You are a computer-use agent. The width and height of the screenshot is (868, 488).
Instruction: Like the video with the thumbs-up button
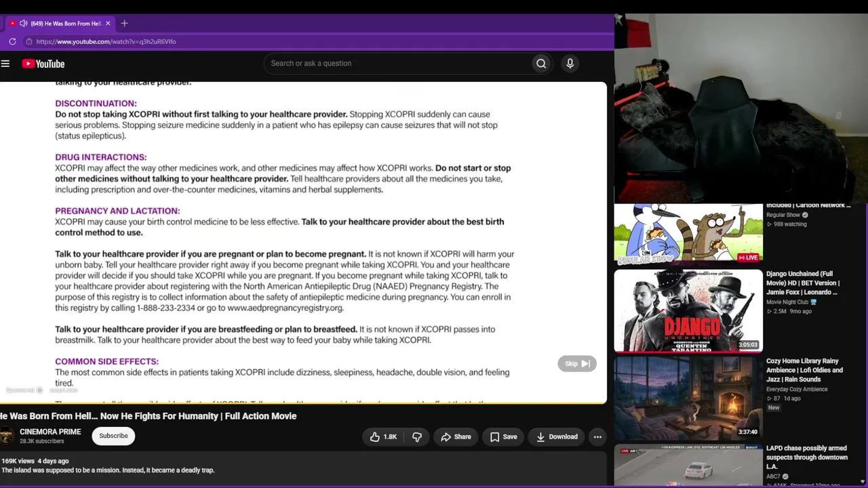point(383,437)
